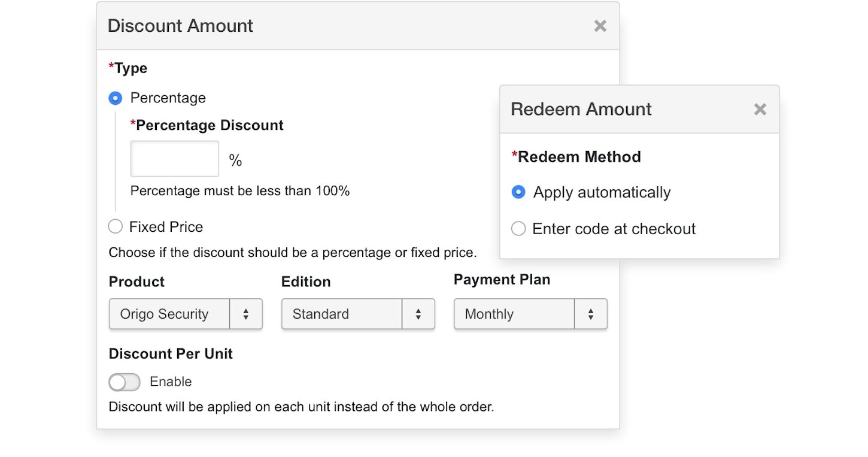Click the Discount Amount dialog title
868x457 pixels.
[x=180, y=26]
